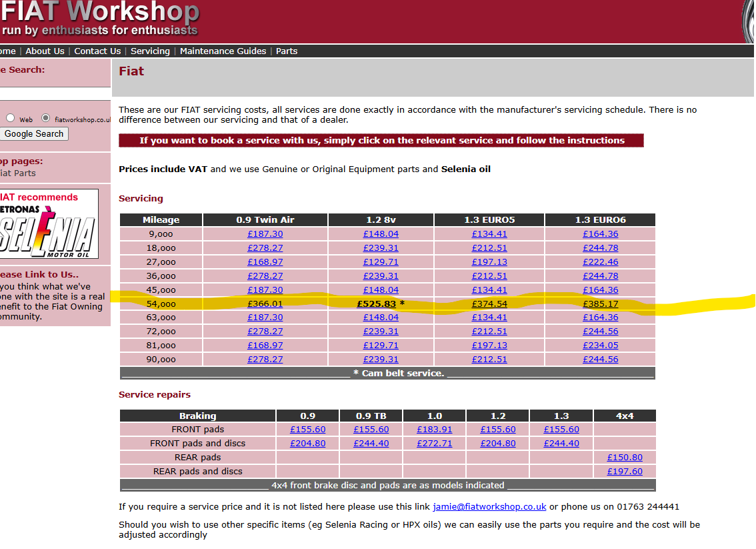Pick 72,000 mile 1.3 EURO6 price £244.56

[600, 332]
